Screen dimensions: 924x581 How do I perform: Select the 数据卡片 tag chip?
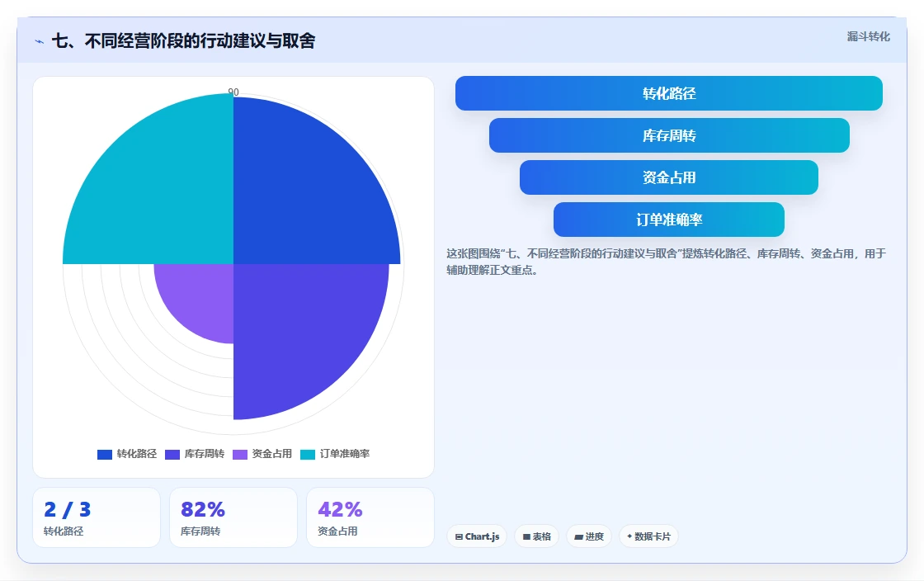648,536
